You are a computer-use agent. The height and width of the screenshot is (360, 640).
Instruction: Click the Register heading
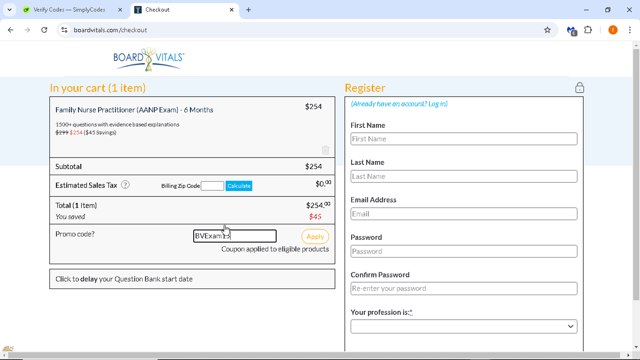365,88
